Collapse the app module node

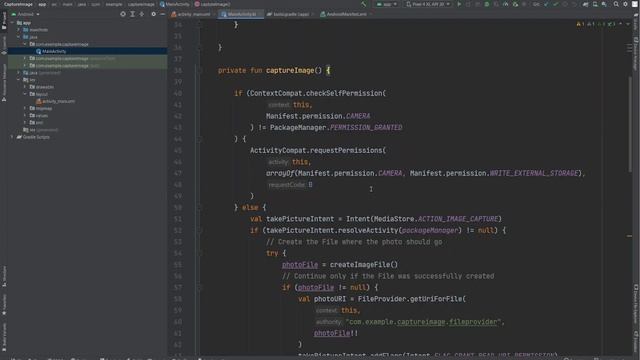[12, 23]
